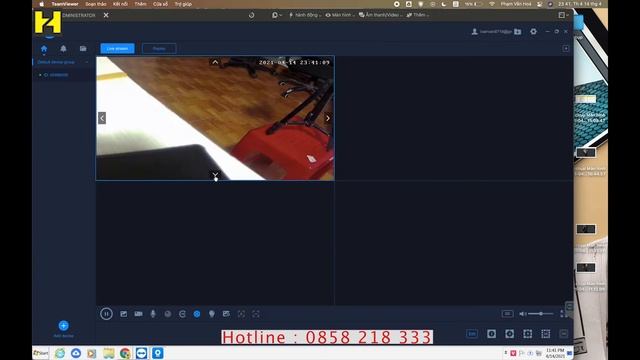Pause the live stream playback
Image resolution: width=640 pixels, height=360 pixels.
[x=106, y=314]
